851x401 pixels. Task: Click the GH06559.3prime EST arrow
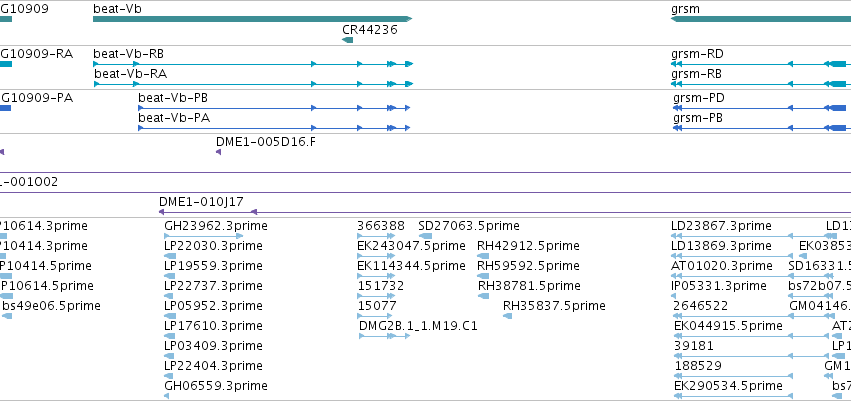pos(167,396)
